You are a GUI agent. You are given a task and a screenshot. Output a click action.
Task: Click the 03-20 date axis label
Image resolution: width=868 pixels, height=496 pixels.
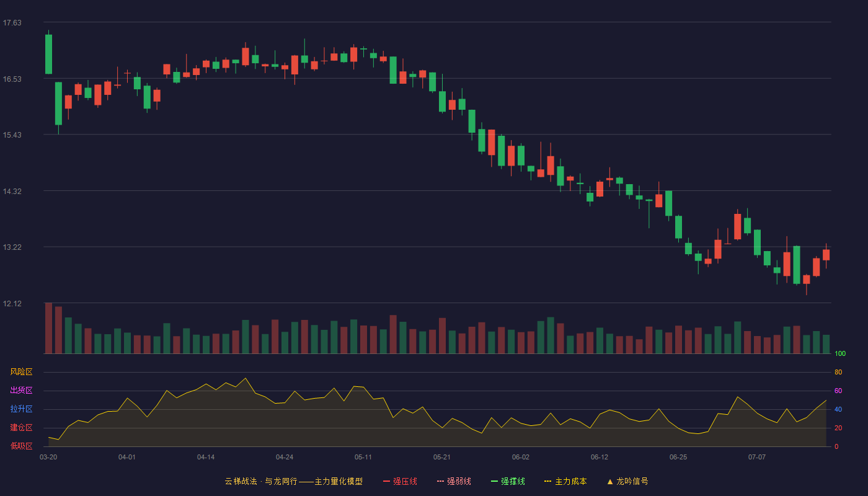point(48,457)
